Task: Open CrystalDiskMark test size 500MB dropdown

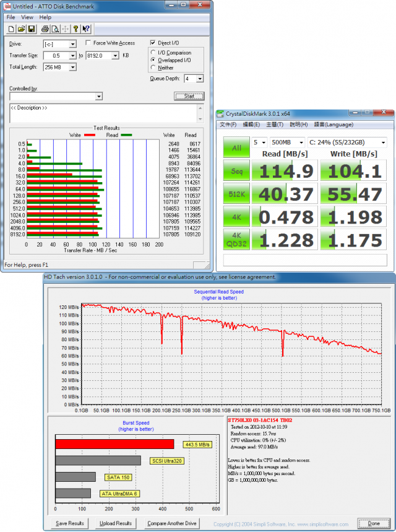Action: [287, 142]
